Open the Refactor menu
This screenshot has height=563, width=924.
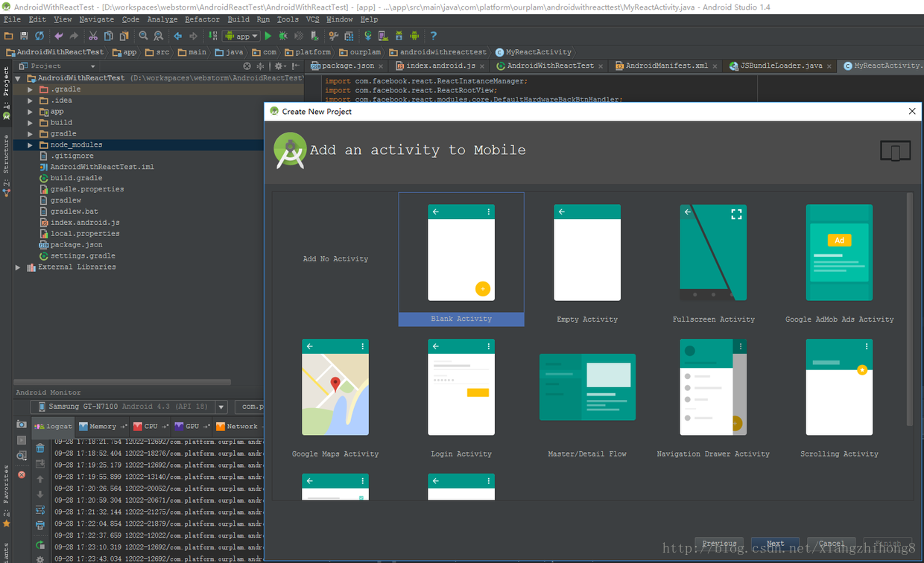(x=202, y=19)
